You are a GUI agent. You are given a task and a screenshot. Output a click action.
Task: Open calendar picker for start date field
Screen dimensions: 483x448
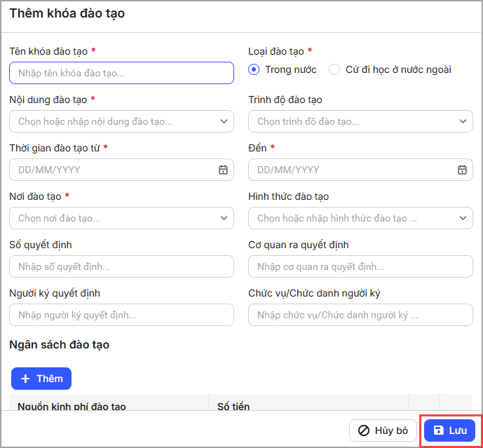[x=223, y=170]
